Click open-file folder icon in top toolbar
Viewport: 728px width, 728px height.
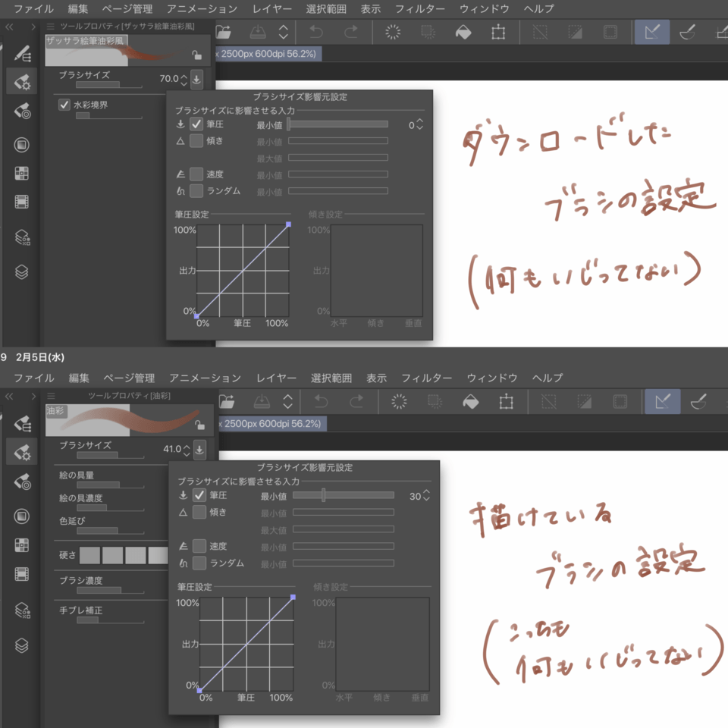(x=223, y=32)
